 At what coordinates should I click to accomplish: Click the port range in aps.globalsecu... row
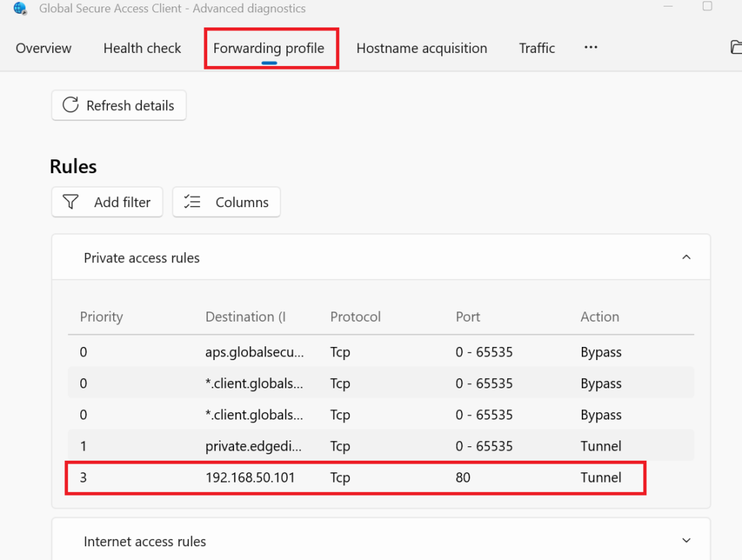[x=484, y=352]
